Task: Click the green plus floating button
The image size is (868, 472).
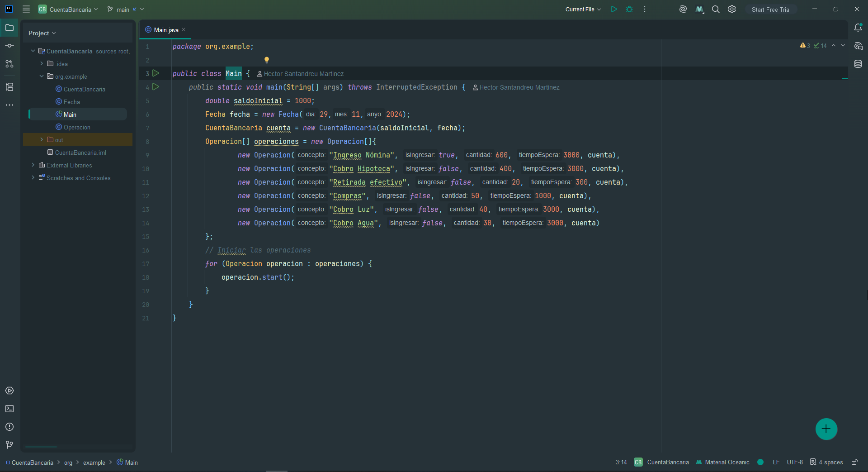Action: click(826, 429)
